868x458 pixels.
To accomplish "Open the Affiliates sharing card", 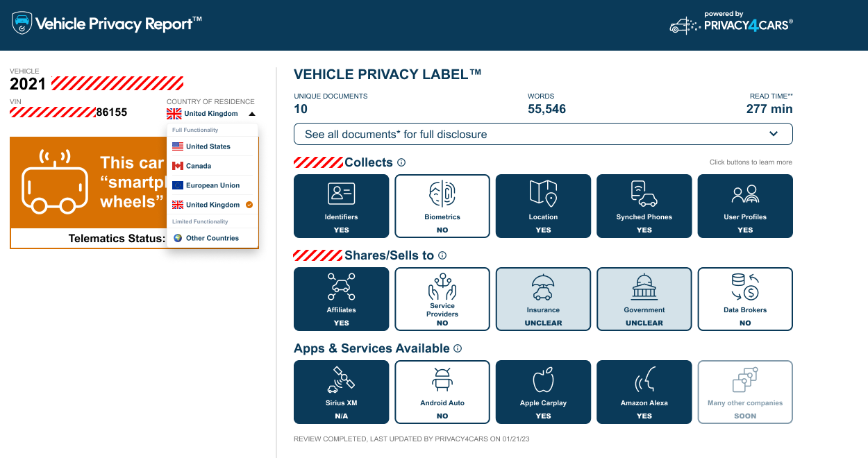I will pyautogui.click(x=342, y=299).
